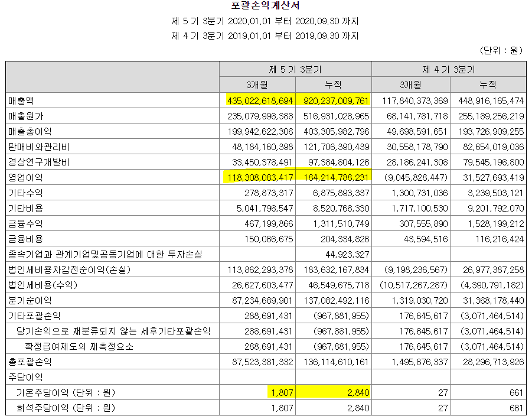
Task: Click value 48,184,160,398
Action: 263,147
